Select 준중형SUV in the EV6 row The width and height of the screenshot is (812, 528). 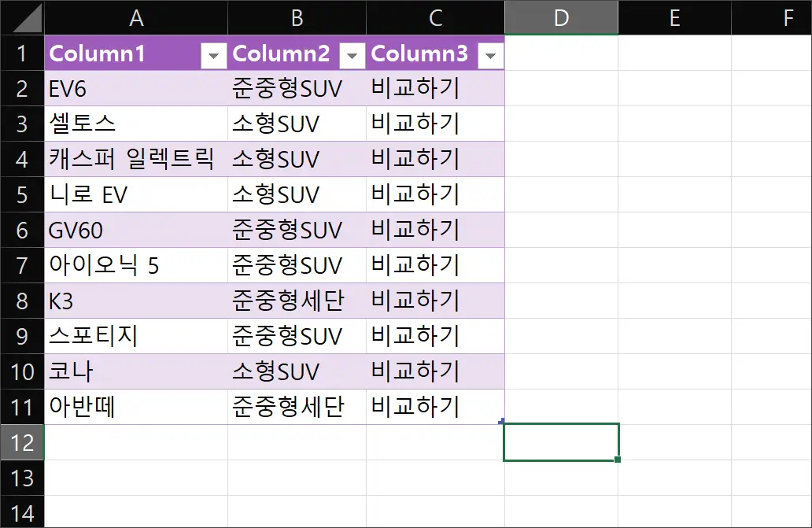coord(297,88)
